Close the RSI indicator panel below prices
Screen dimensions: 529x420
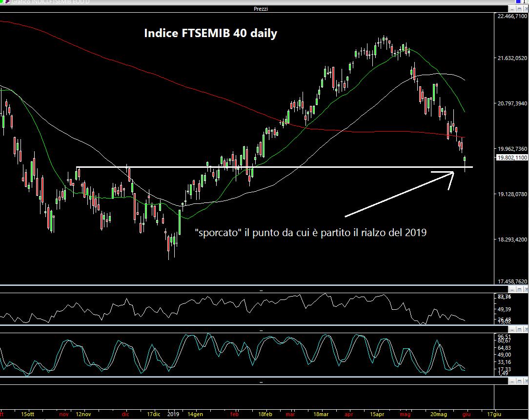pyautogui.click(x=526, y=289)
